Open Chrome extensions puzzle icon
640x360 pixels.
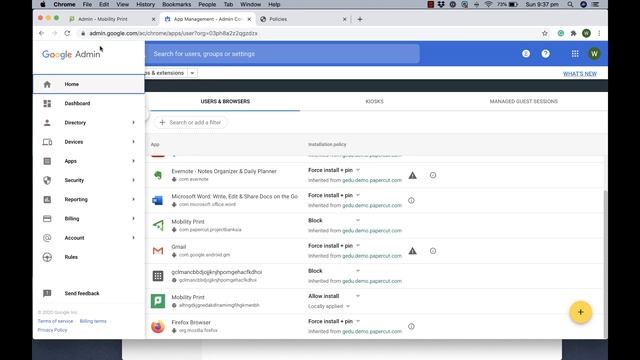[x=573, y=33]
